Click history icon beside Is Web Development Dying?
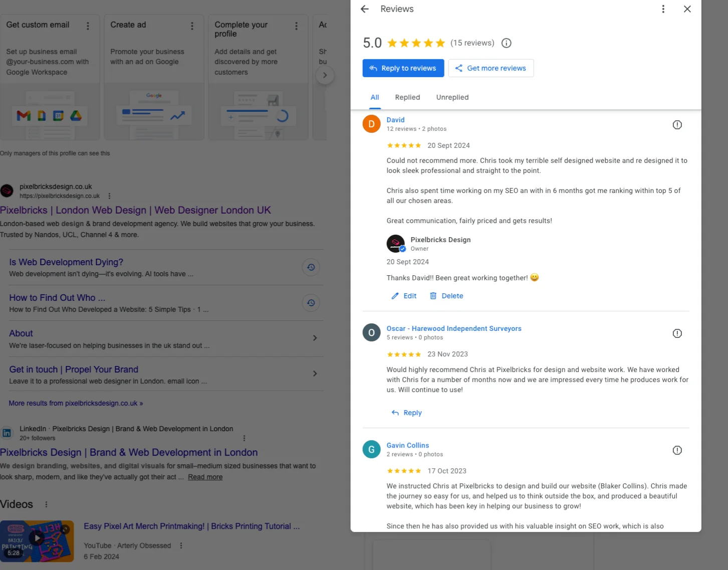 (x=311, y=267)
